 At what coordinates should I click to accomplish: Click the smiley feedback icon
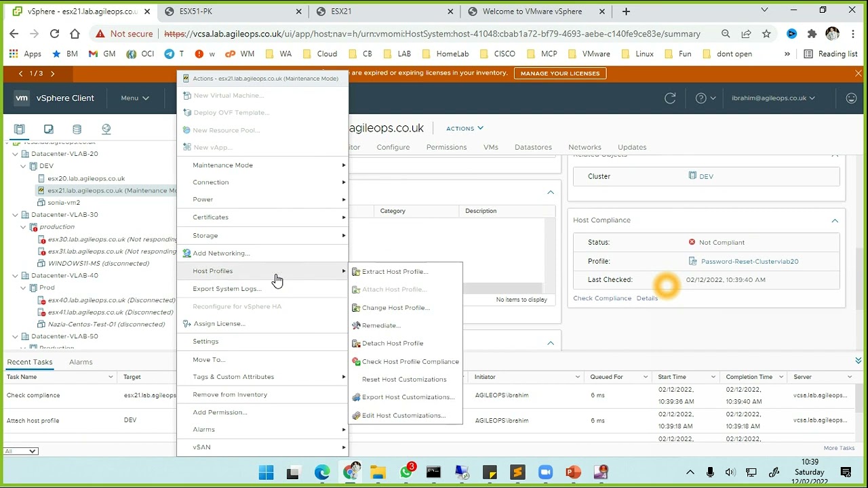click(852, 98)
